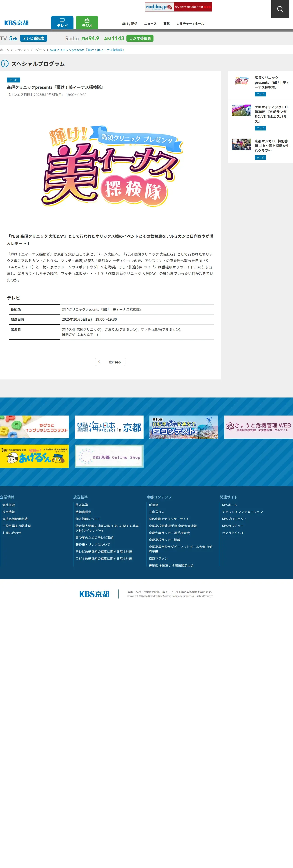Open KBS京都 Online Shop banner
This screenshot has height=868, width=293.
coord(109,456)
